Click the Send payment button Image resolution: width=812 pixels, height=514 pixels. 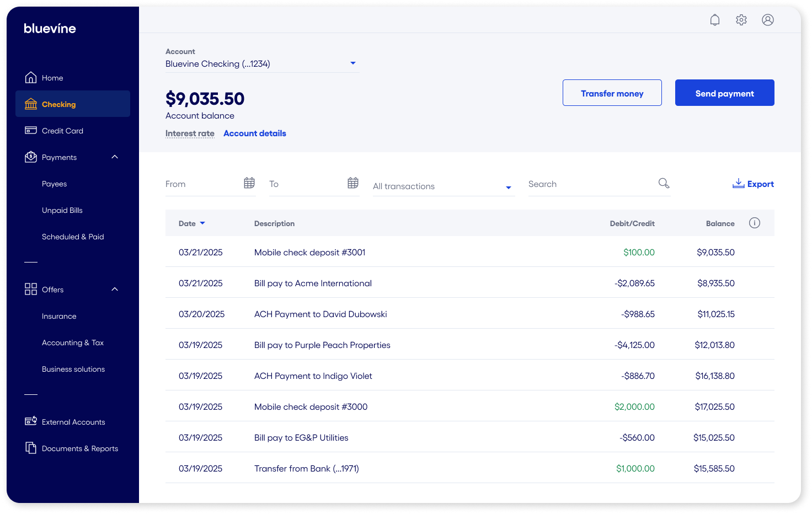click(x=724, y=93)
